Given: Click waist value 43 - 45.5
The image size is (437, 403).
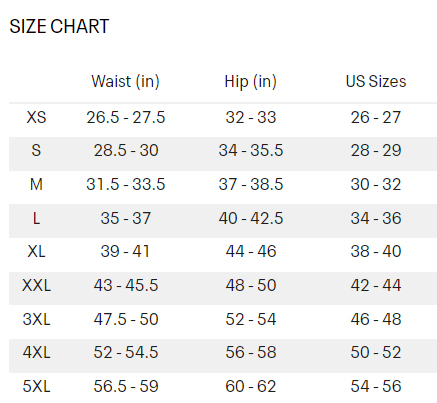Looking at the screenshot, I should pyautogui.click(x=126, y=285).
